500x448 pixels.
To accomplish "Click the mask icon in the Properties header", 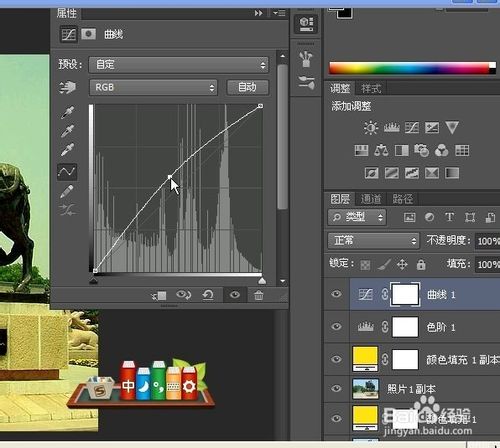I will pyautogui.click(x=89, y=34).
